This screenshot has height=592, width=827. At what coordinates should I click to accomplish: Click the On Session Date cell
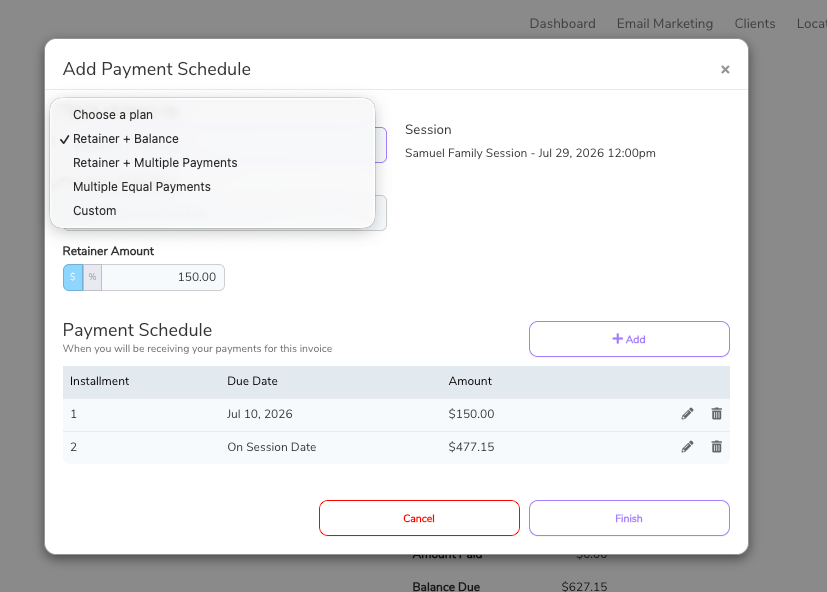click(x=272, y=447)
